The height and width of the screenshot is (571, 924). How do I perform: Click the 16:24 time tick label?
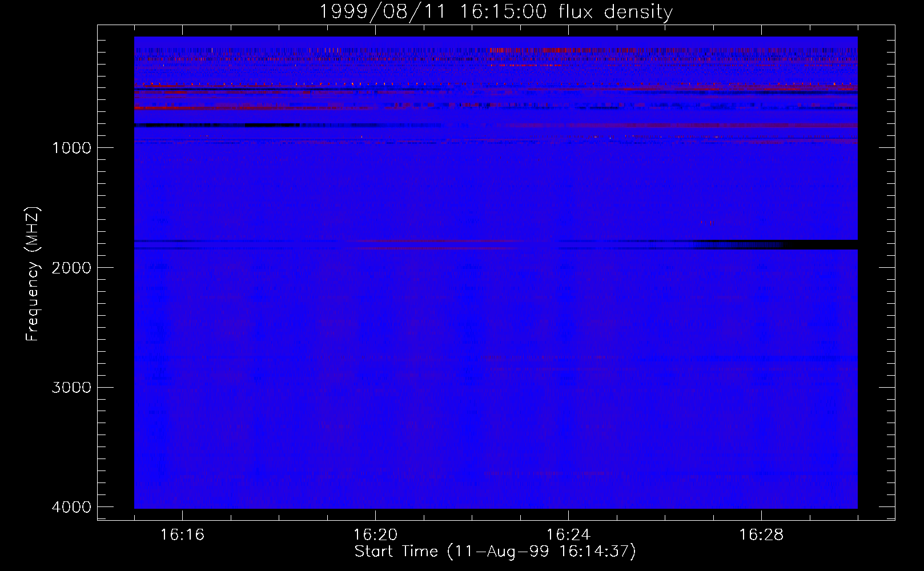(568, 534)
